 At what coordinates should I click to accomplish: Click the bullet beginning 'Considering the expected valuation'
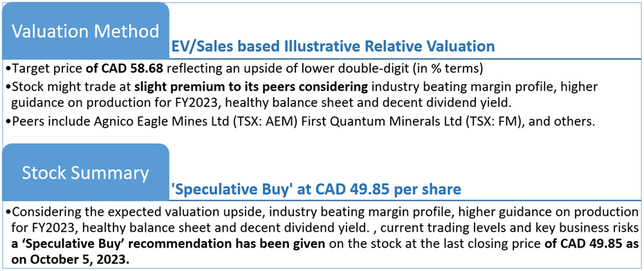pos(322,236)
